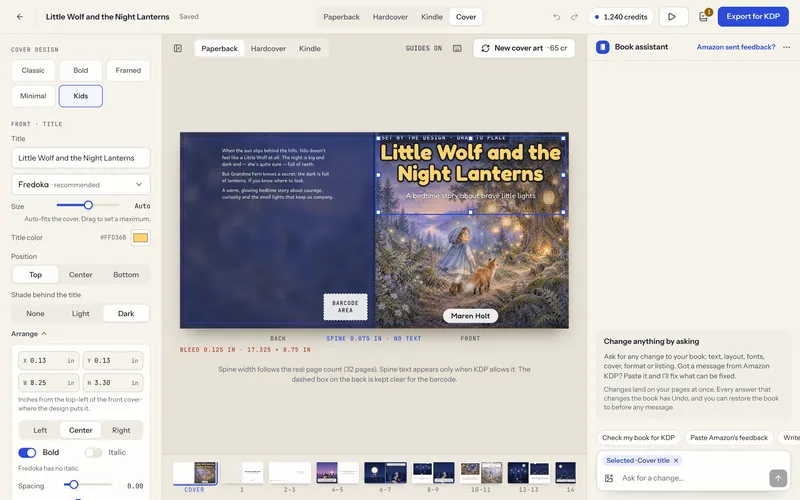Choose the Minimal cover design

coord(33,96)
